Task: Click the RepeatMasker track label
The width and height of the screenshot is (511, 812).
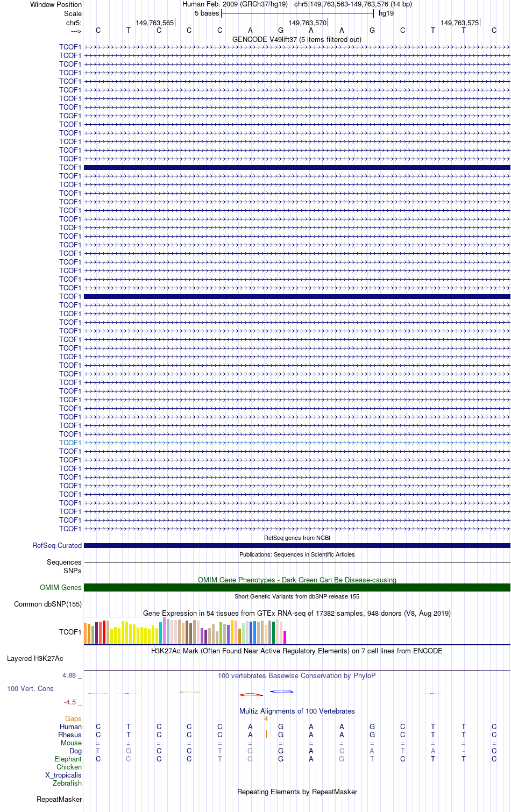Action: pos(59,799)
